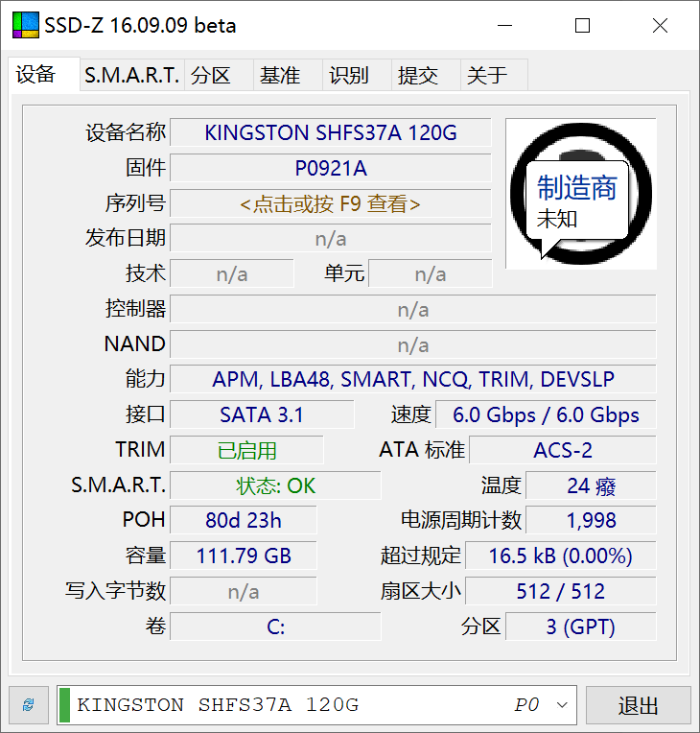
Task: Click the 单元 n/a field
Action: click(x=430, y=274)
